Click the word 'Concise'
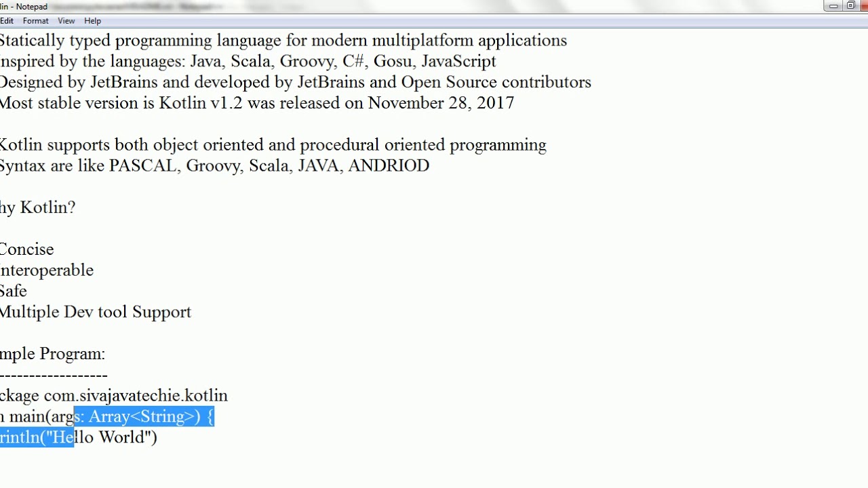The height and width of the screenshot is (488, 868). point(26,249)
